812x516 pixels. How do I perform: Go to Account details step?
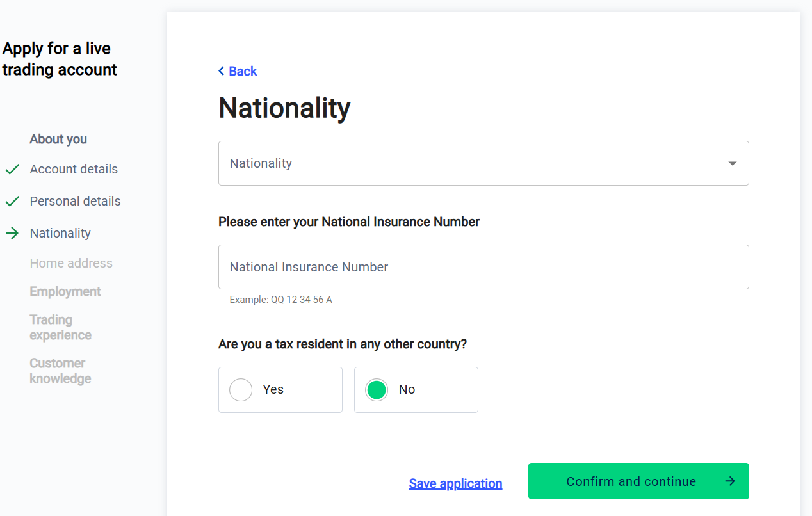pyautogui.click(x=74, y=170)
